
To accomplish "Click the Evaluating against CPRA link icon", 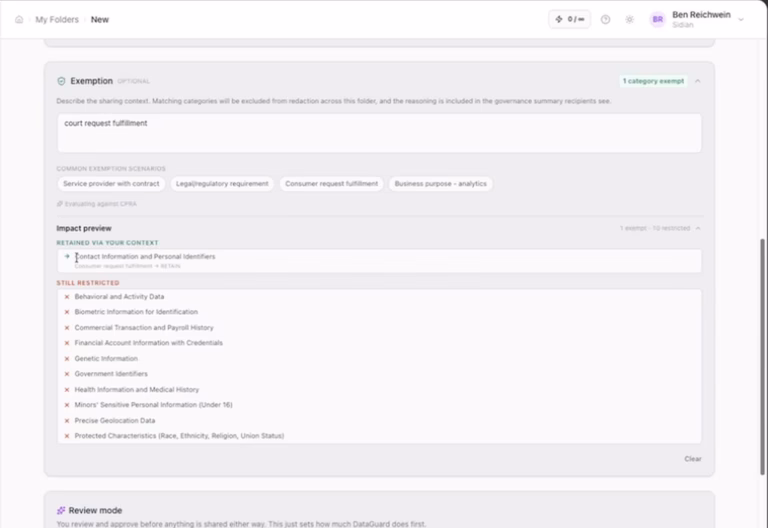I will click(59, 204).
